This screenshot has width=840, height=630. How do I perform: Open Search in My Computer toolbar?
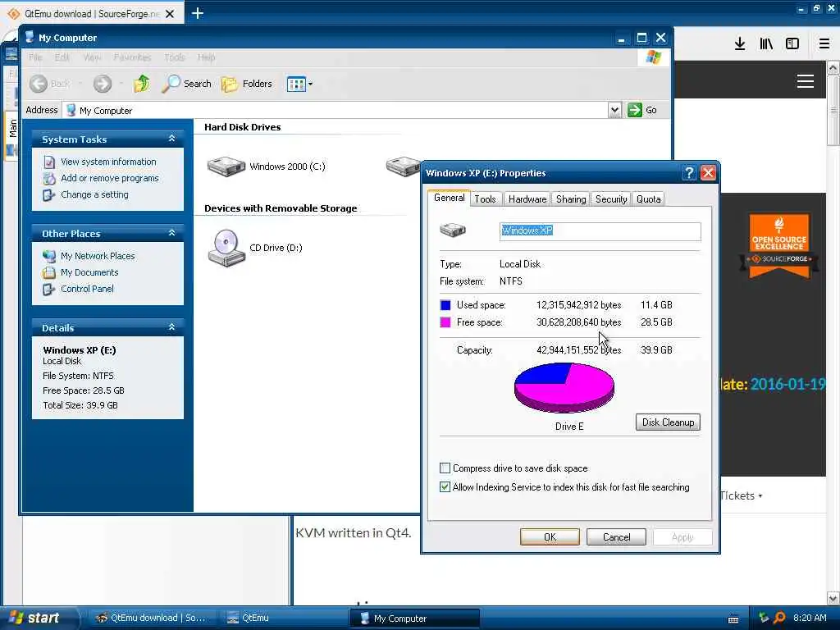click(x=186, y=84)
